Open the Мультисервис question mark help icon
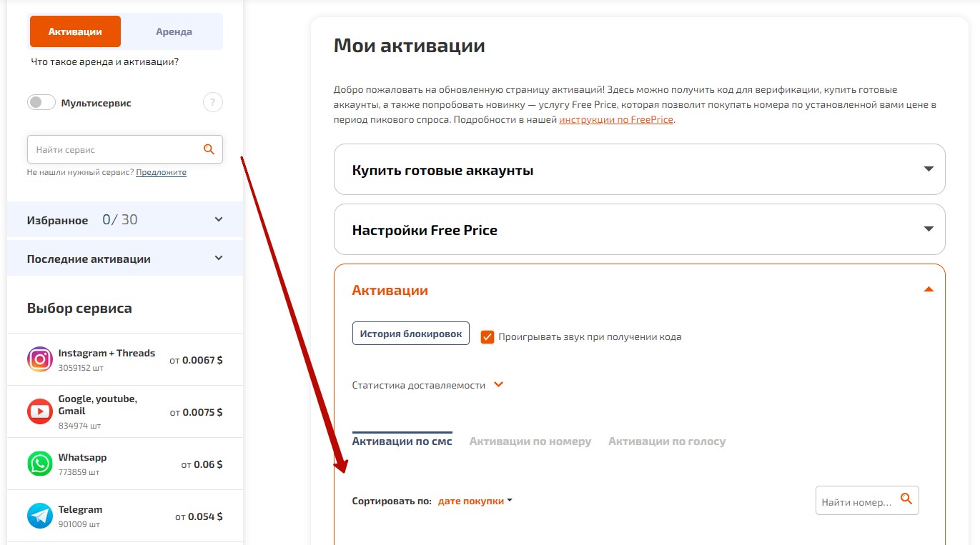This screenshot has width=980, height=545. tap(213, 103)
